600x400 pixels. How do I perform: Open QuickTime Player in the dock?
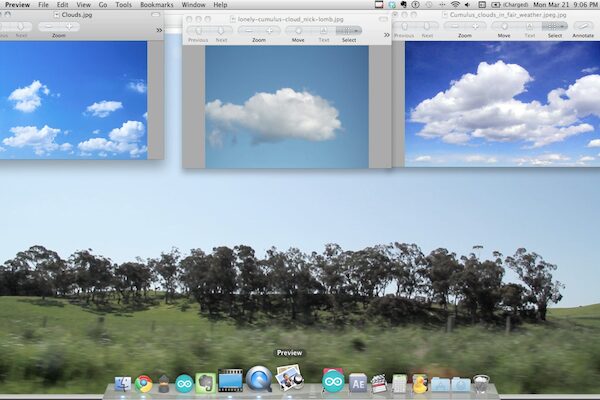(259, 379)
